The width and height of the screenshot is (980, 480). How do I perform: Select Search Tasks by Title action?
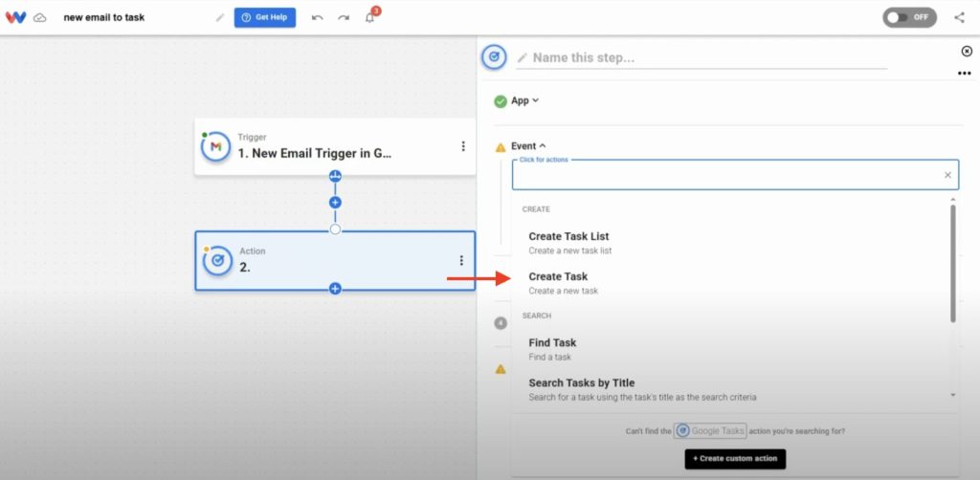coord(731,389)
